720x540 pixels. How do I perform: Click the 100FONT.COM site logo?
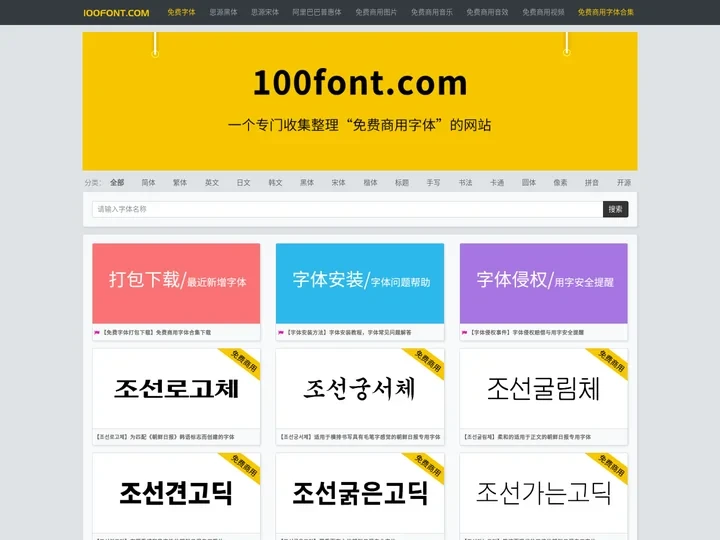(116, 13)
